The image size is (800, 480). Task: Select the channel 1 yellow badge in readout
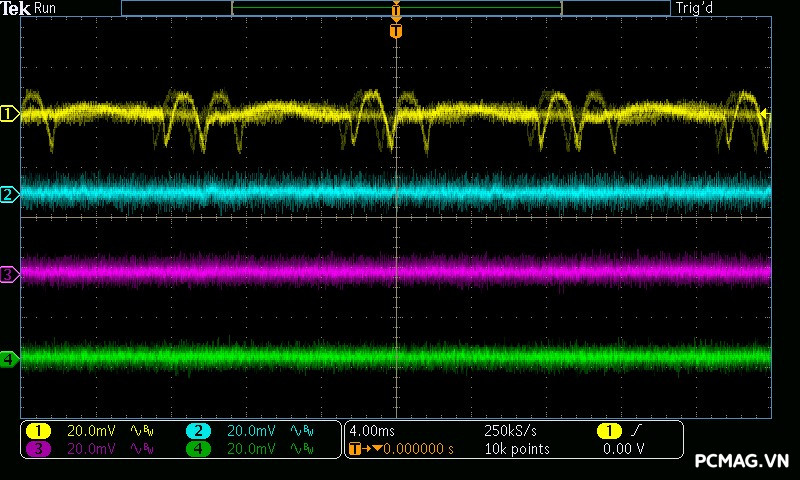(x=38, y=431)
